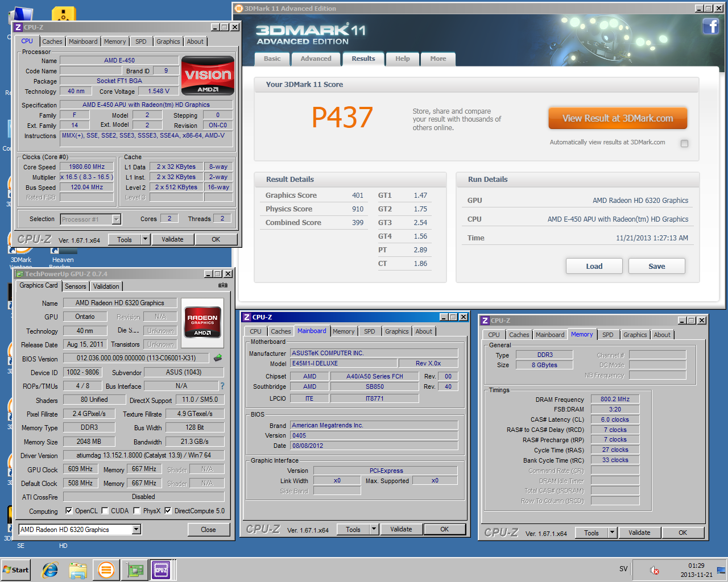Expand the Tools arrow in the CPU-Z Memory window

[x=612, y=533]
